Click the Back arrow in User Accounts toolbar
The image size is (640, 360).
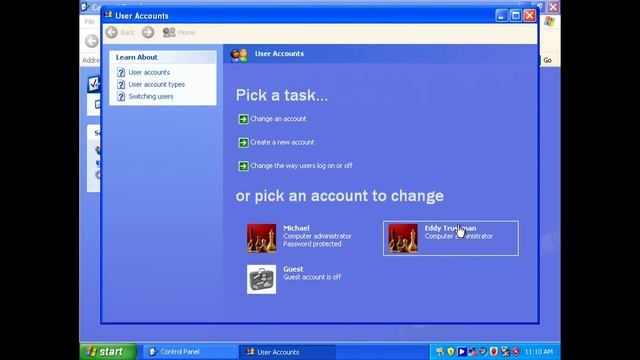pos(111,32)
